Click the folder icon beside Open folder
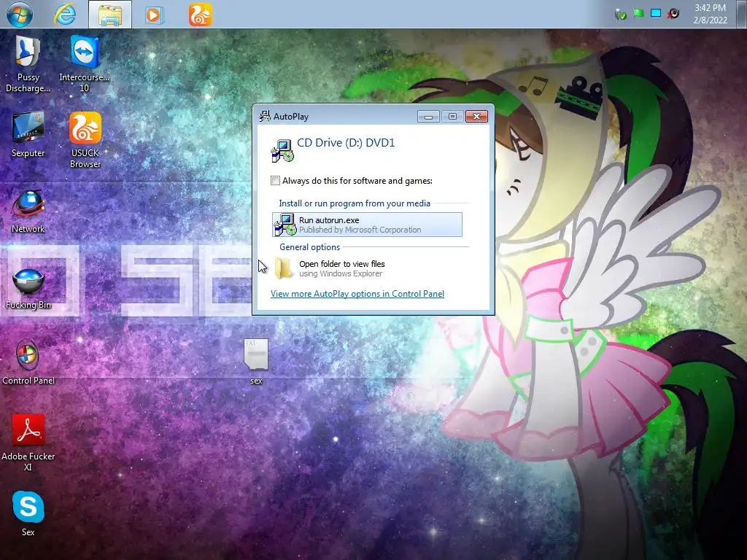747x560 pixels. pos(284,268)
